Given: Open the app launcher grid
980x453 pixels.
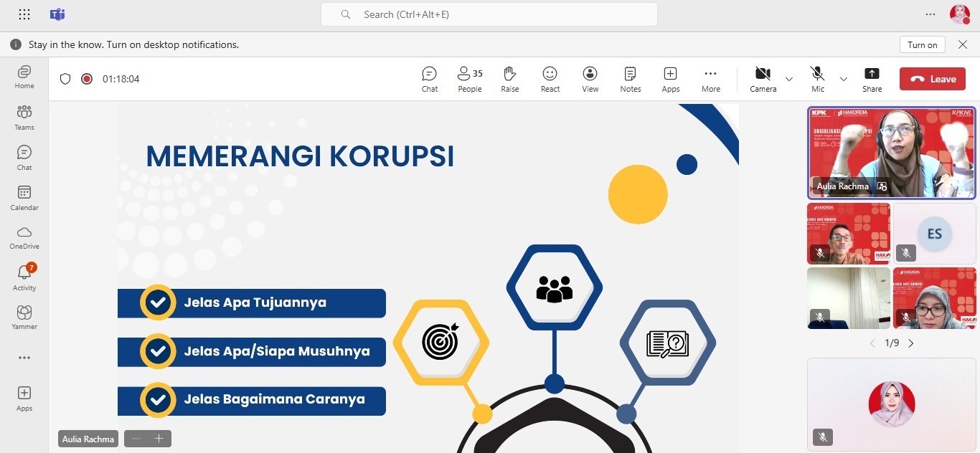Looking at the screenshot, I should click(x=24, y=14).
